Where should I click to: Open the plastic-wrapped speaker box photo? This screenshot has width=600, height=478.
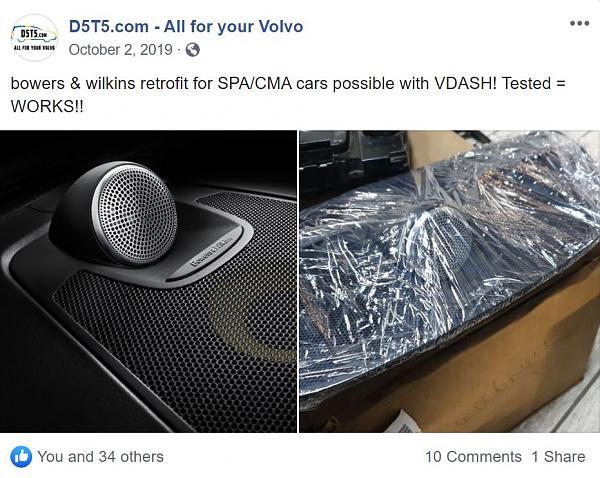tap(450, 282)
